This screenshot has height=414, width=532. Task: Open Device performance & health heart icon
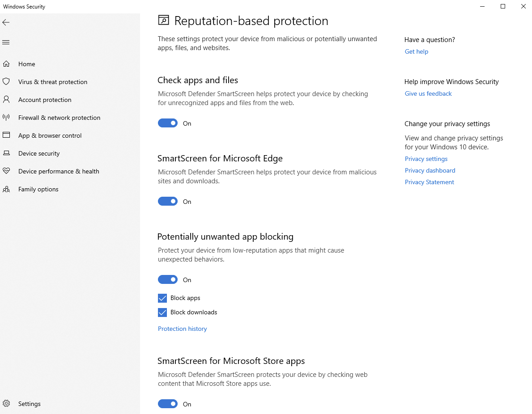pyautogui.click(x=7, y=171)
